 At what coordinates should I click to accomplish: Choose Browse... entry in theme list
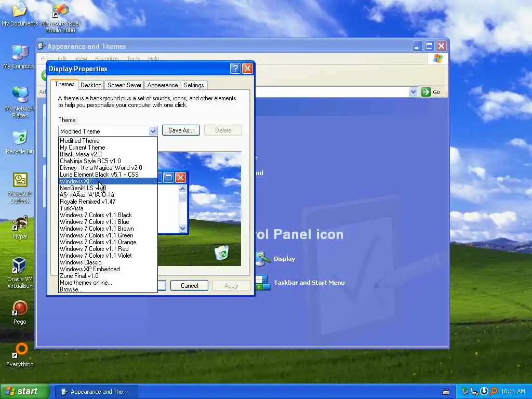108,289
